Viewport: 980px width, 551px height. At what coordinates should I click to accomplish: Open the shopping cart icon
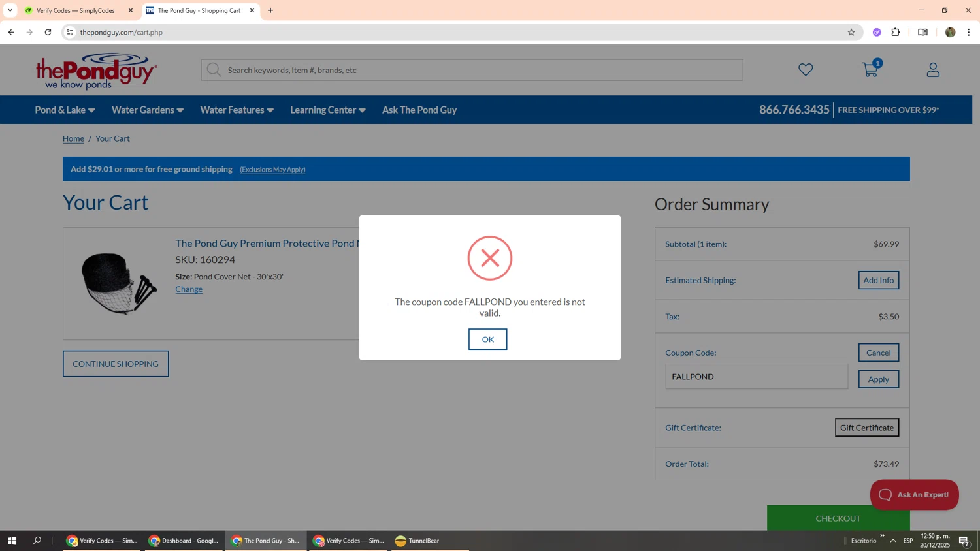pos(870,69)
